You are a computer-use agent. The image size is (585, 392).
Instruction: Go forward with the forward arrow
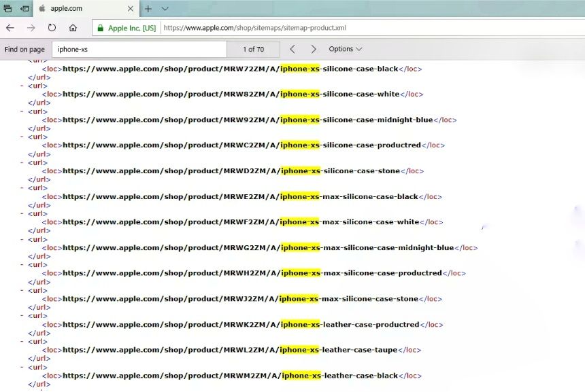31,28
